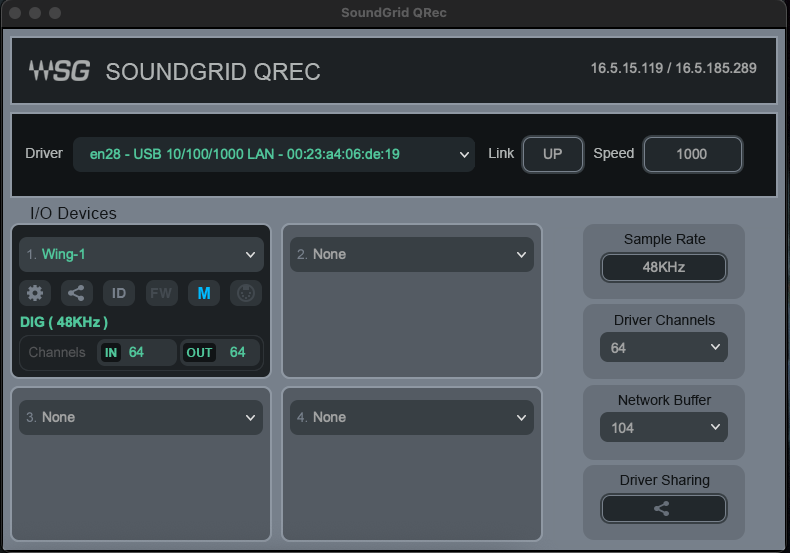
Task: Click the Channels label in Wing-1
Action: coord(57,352)
